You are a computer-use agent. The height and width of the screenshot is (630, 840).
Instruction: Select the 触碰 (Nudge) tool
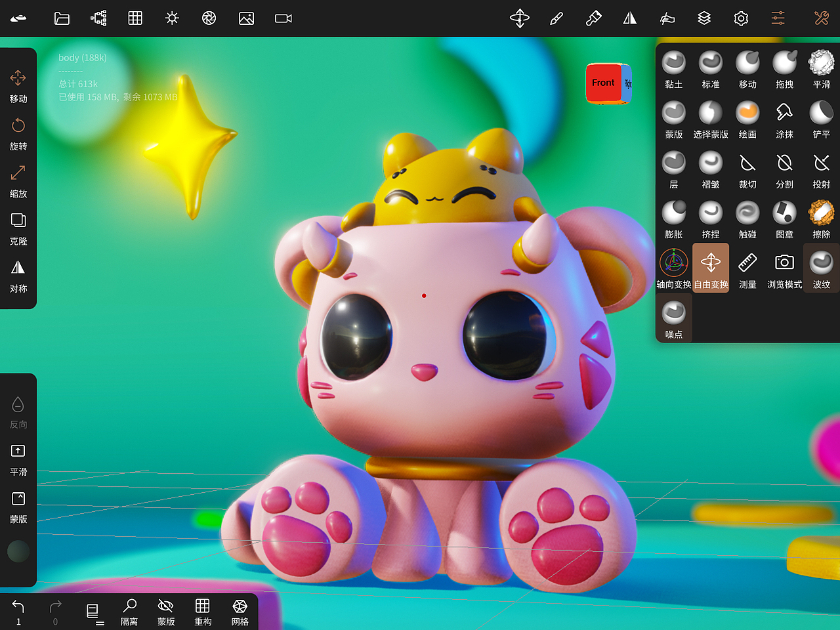pos(747,219)
